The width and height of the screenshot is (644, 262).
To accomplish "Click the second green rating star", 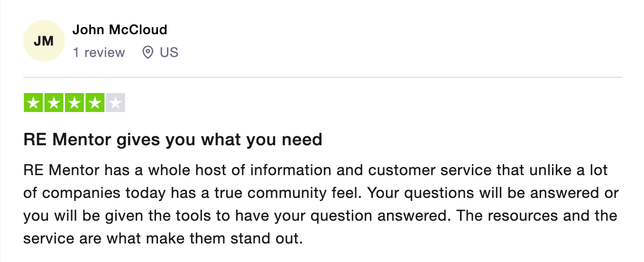I will 54,103.
